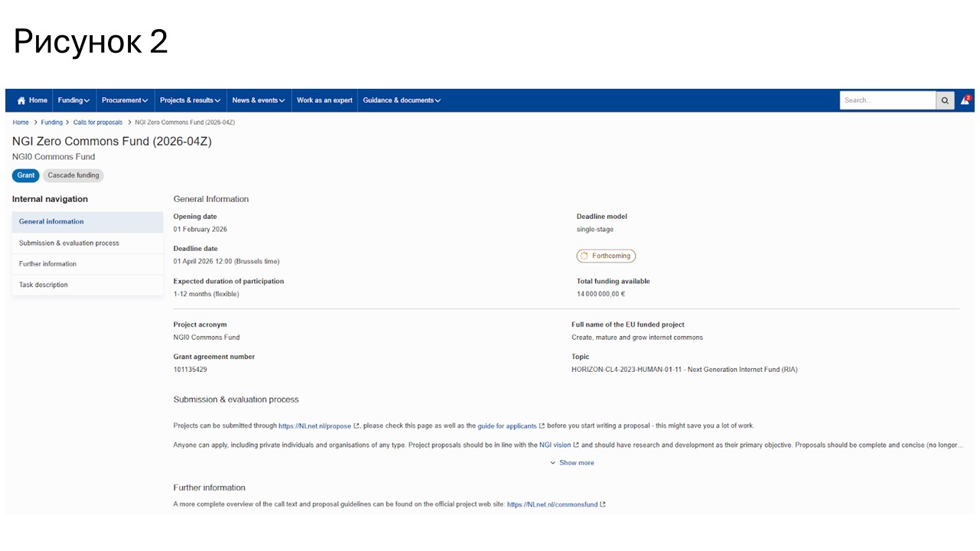The height and width of the screenshot is (551, 980).
Task: Click external link icon after guide for applicants
Action: coord(542,426)
